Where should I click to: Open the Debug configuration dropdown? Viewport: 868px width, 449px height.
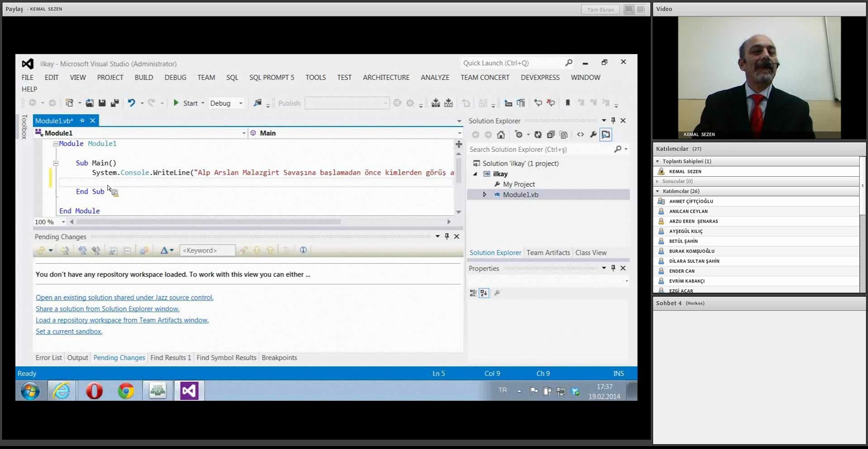pyautogui.click(x=226, y=103)
